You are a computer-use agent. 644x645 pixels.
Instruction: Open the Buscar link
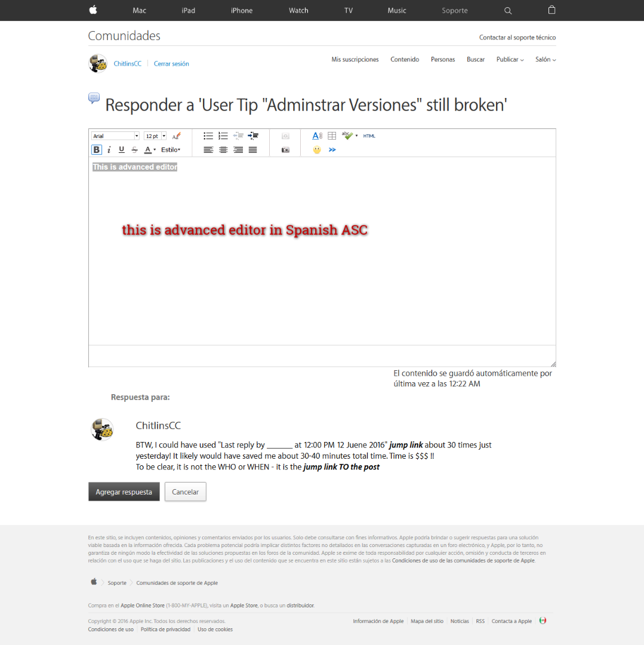point(476,60)
